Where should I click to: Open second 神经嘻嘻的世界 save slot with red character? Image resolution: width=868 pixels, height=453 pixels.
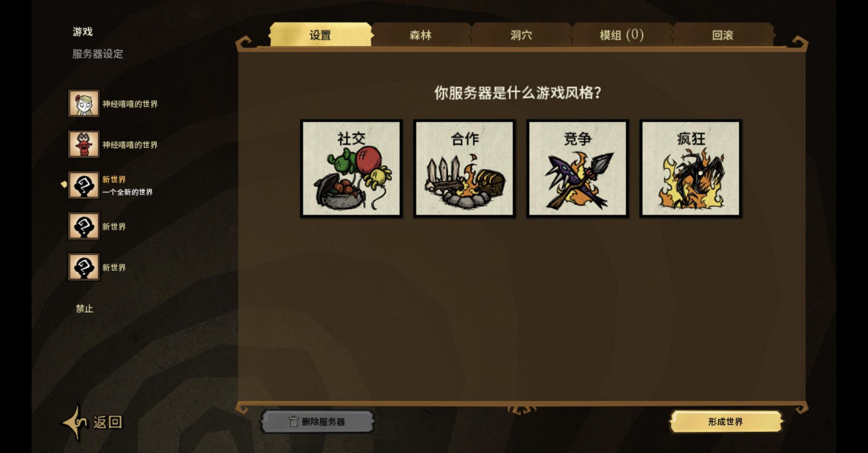click(84, 145)
